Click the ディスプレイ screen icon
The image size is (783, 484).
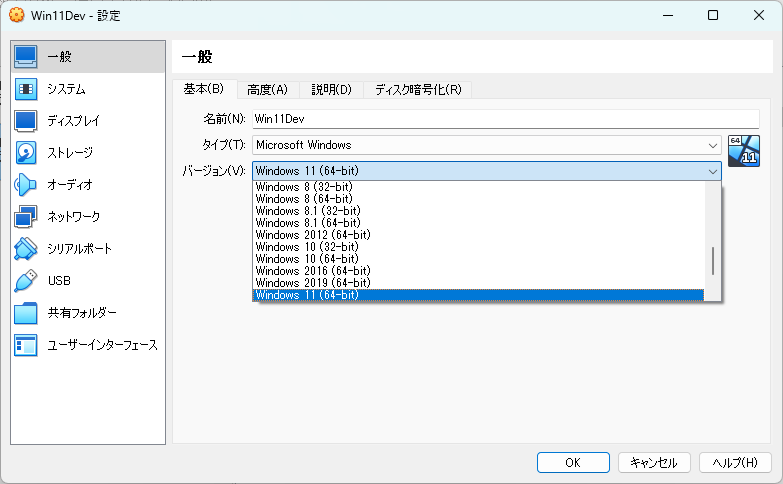pos(25,121)
